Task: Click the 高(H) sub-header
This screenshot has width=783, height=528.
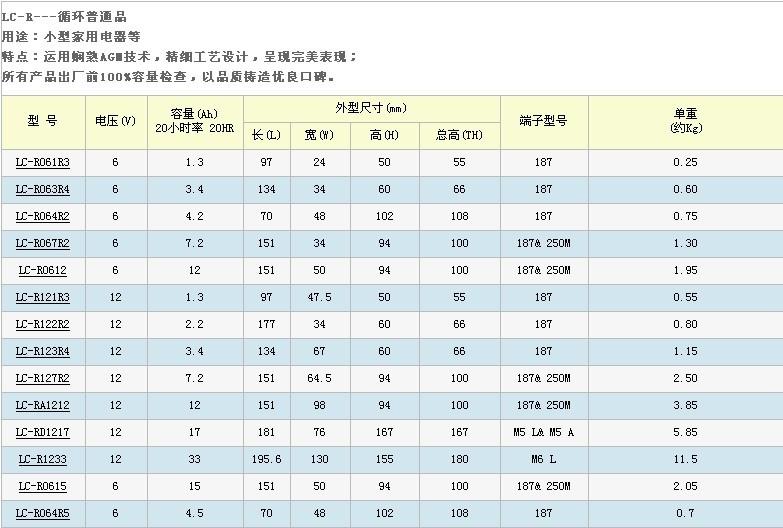Action: point(384,135)
